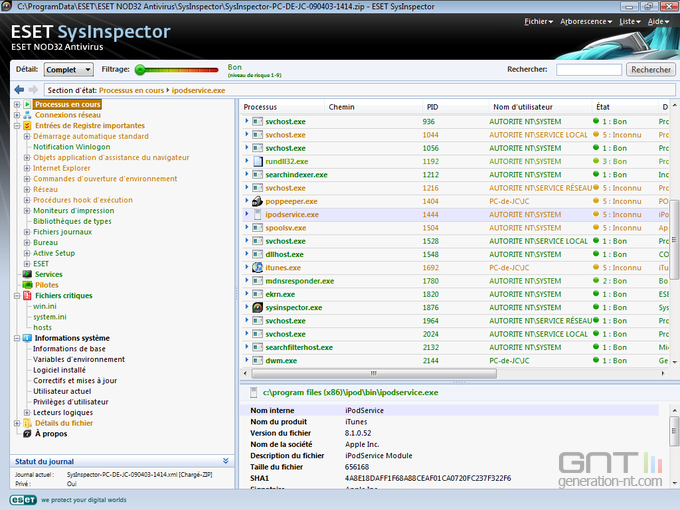Click the ipodservice.exe file icon in list
The height and width of the screenshot is (510, 680).
pos(258,215)
